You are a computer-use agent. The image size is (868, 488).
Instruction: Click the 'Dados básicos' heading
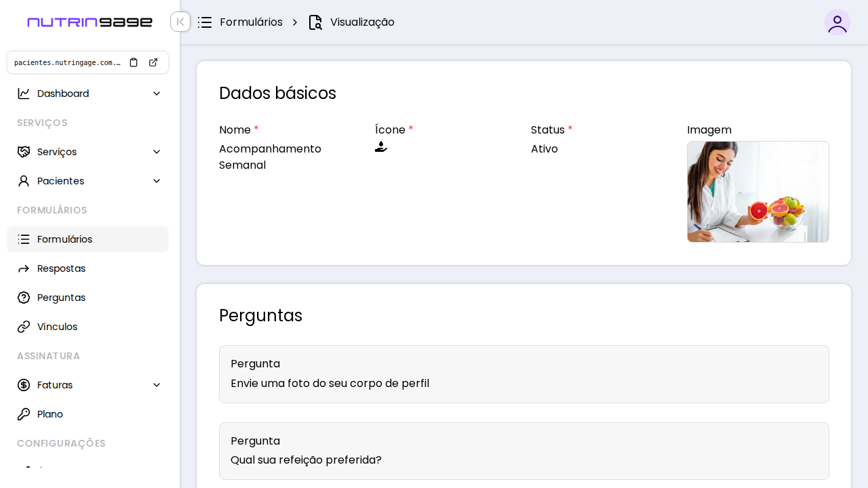277,93
